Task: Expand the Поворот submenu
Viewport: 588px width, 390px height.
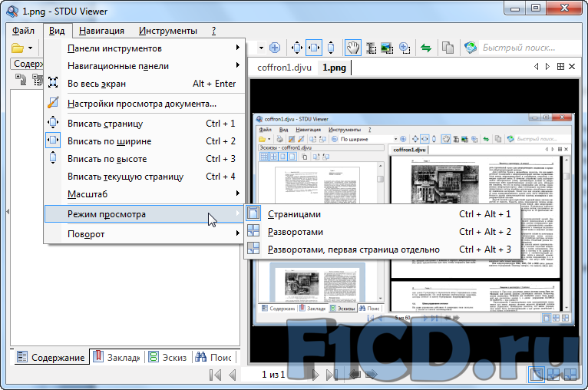Action: click(144, 234)
